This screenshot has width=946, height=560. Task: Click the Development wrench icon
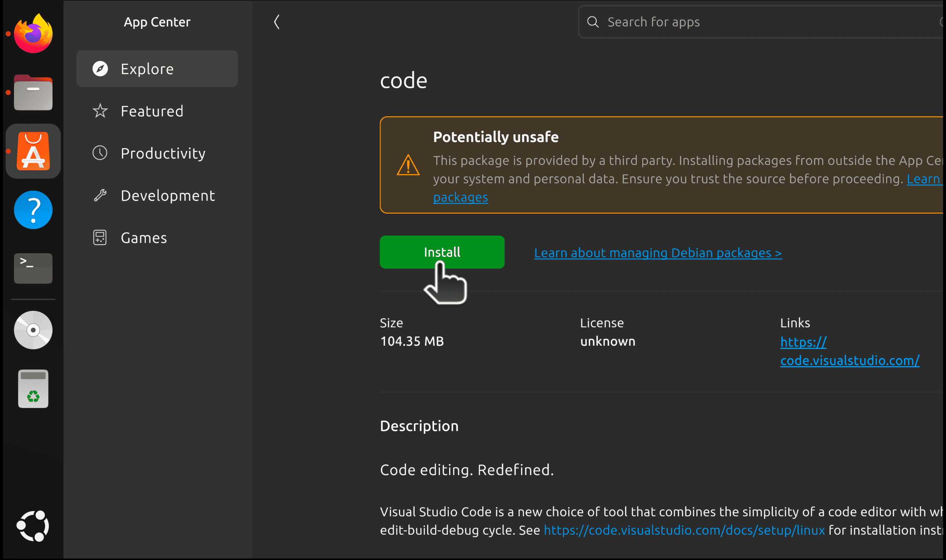100,196
